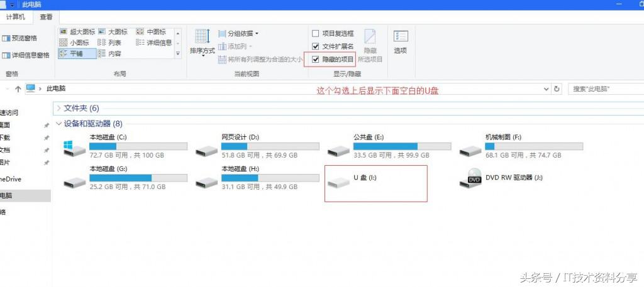Switch to 列表 layout
The height and width of the screenshot is (287, 644).
[x=109, y=43]
